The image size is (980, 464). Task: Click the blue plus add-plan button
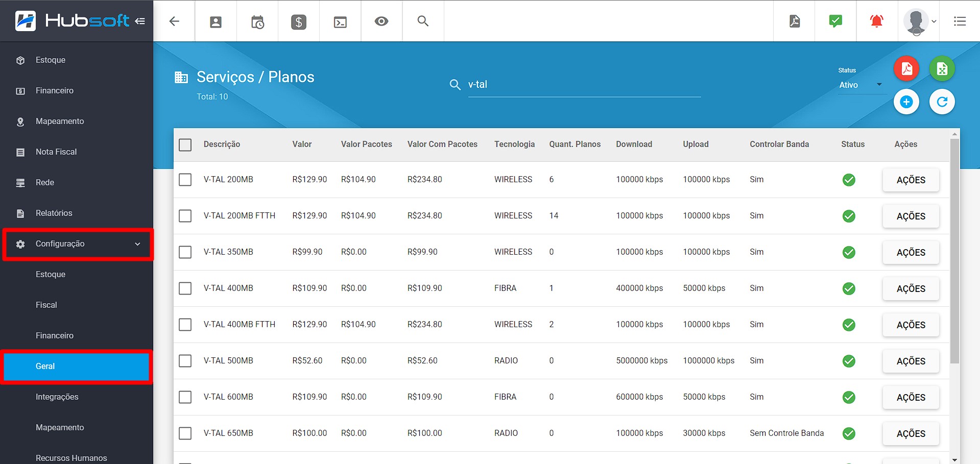coord(906,102)
